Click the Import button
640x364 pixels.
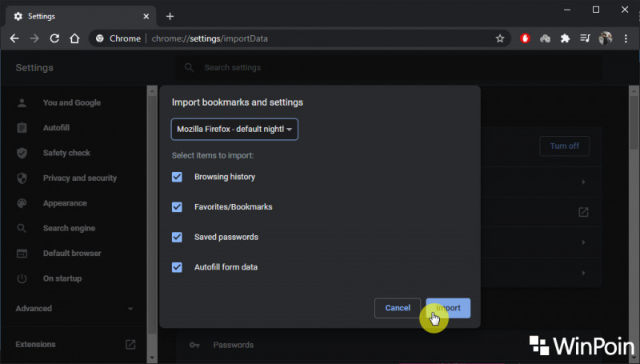[x=448, y=308]
